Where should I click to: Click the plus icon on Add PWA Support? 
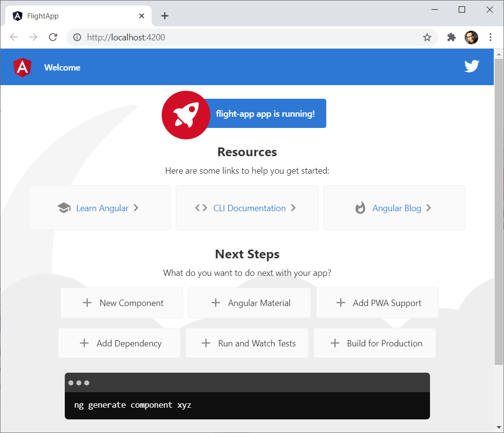pos(341,303)
